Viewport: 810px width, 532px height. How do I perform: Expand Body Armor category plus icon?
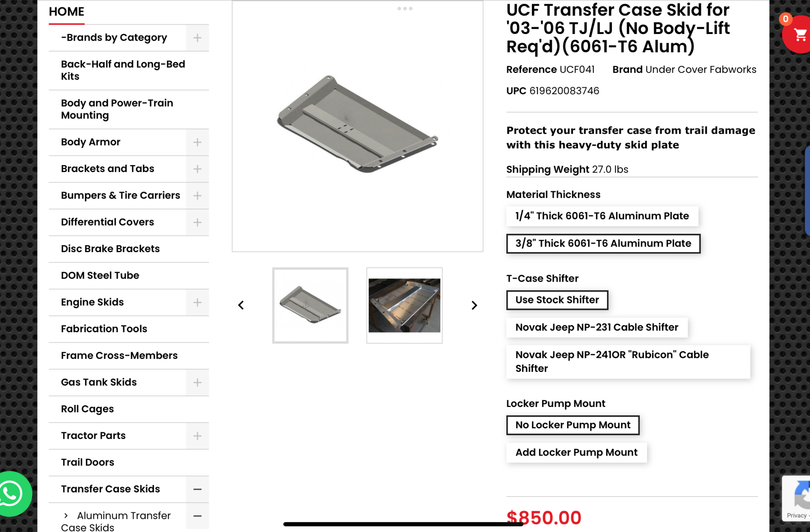[197, 142]
